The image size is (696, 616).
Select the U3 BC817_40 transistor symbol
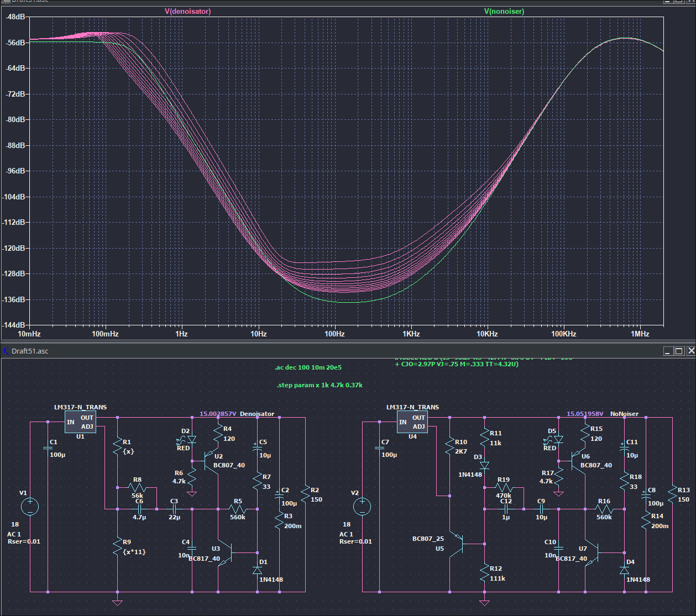point(224,552)
